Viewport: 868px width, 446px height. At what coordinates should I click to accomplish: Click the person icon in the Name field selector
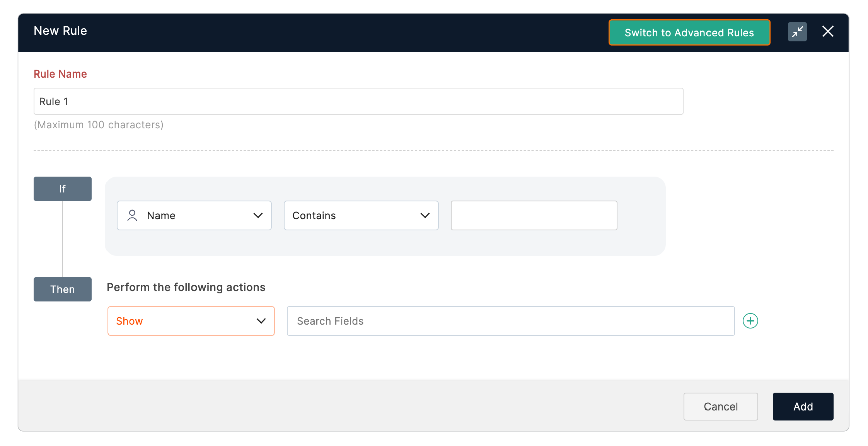[x=132, y=215]
